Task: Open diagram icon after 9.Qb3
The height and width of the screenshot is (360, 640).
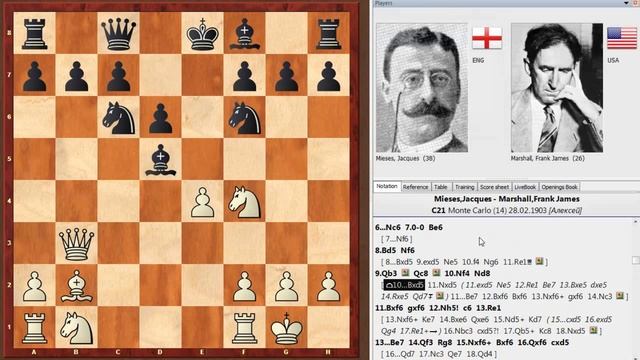Action: (405, 273)
